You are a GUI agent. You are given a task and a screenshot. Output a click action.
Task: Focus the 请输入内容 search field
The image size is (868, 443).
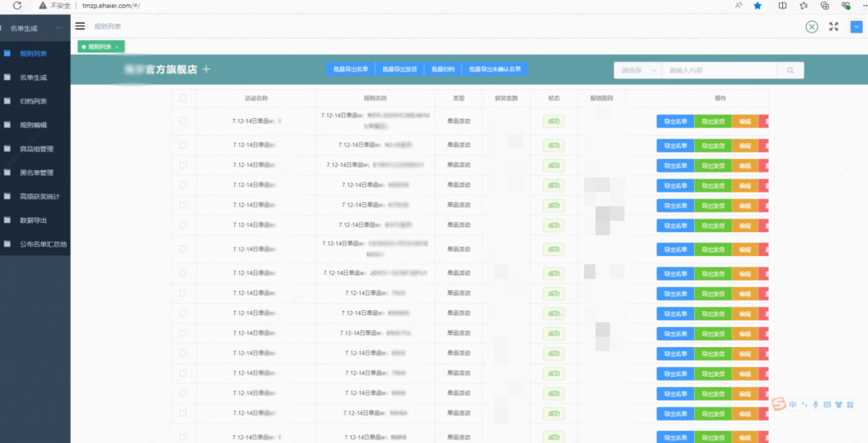[x=718, y=70]
